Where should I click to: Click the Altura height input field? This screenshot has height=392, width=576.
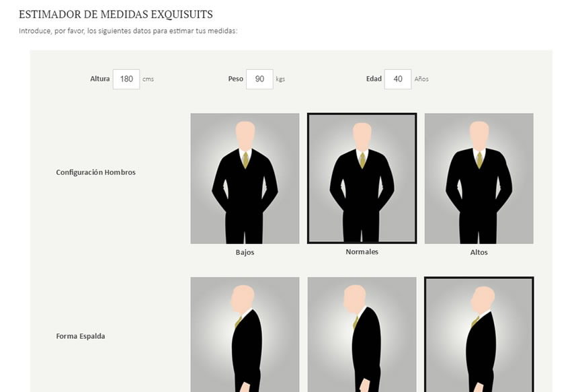[x=126, y=79]
